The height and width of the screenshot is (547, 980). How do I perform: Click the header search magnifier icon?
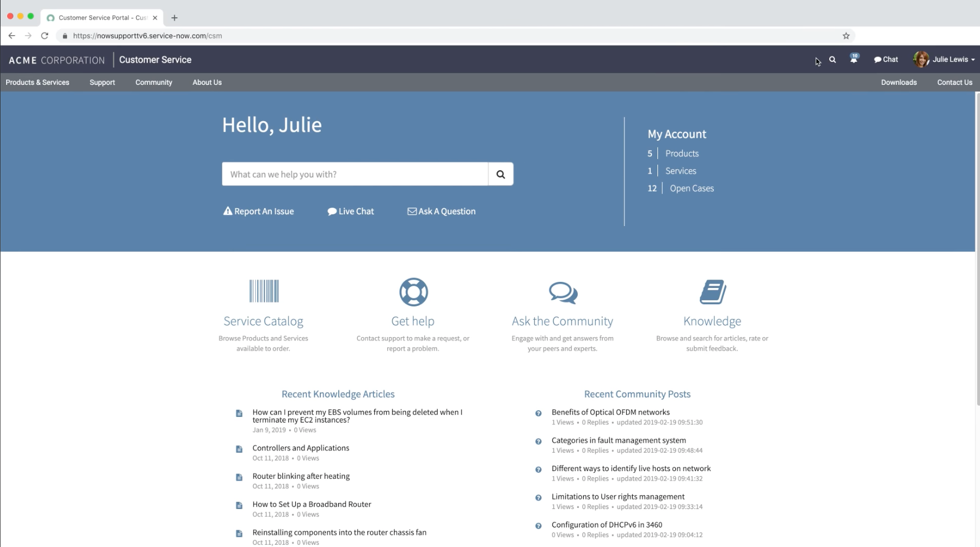832,59
